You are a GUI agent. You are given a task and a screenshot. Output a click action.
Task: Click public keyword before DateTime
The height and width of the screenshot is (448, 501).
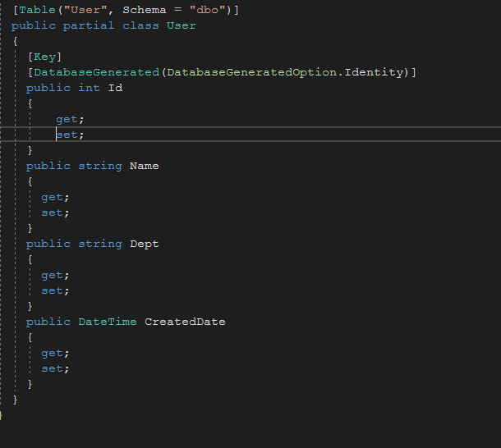48,322
